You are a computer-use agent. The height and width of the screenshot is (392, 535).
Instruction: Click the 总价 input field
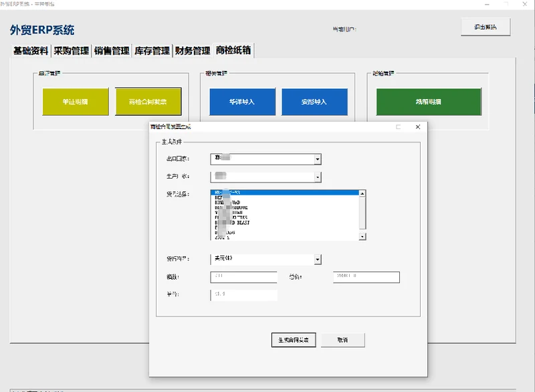[366, 277]
